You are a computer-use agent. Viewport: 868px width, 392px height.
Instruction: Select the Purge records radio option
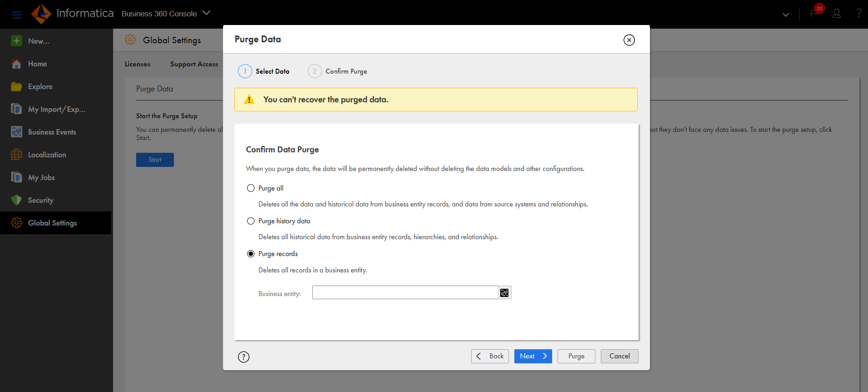251,254
